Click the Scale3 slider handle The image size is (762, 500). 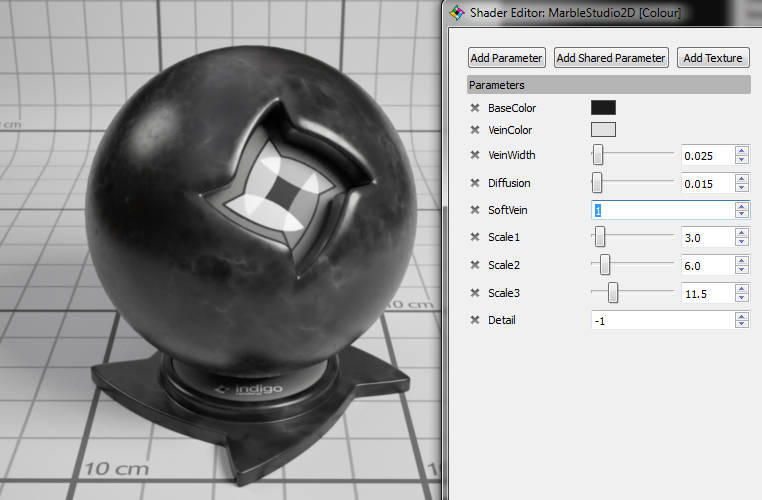(612, 292)
